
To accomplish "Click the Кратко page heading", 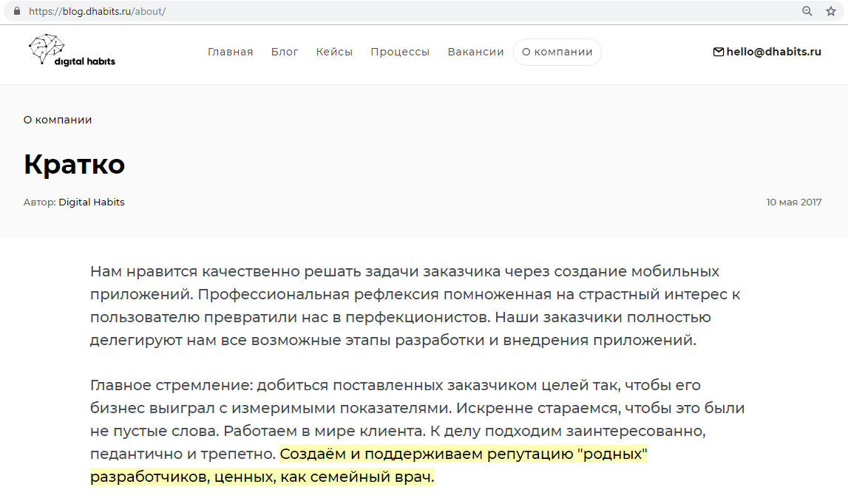I will 74,164.
